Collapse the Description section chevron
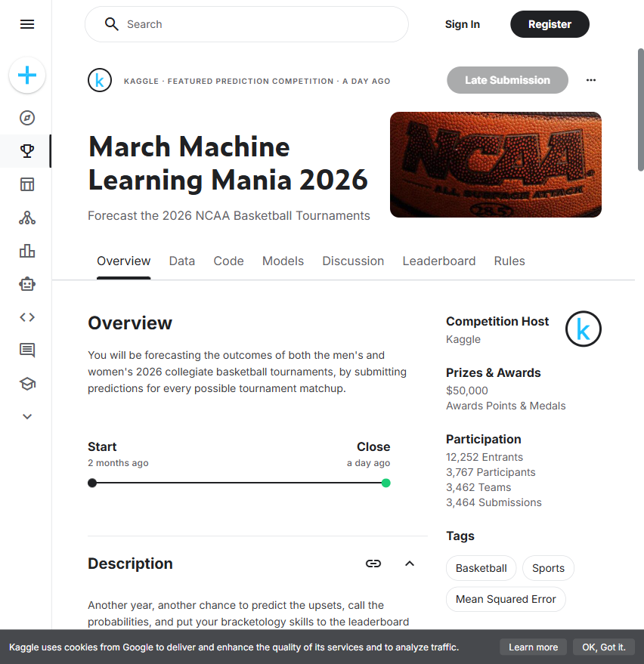This screenshot has width=644, height=664. click(410, 564)
